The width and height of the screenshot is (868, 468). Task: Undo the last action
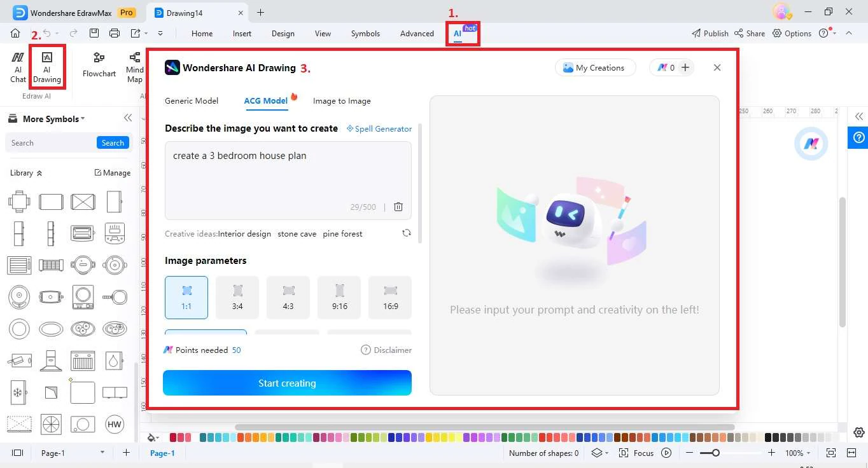tap(46, 33)
